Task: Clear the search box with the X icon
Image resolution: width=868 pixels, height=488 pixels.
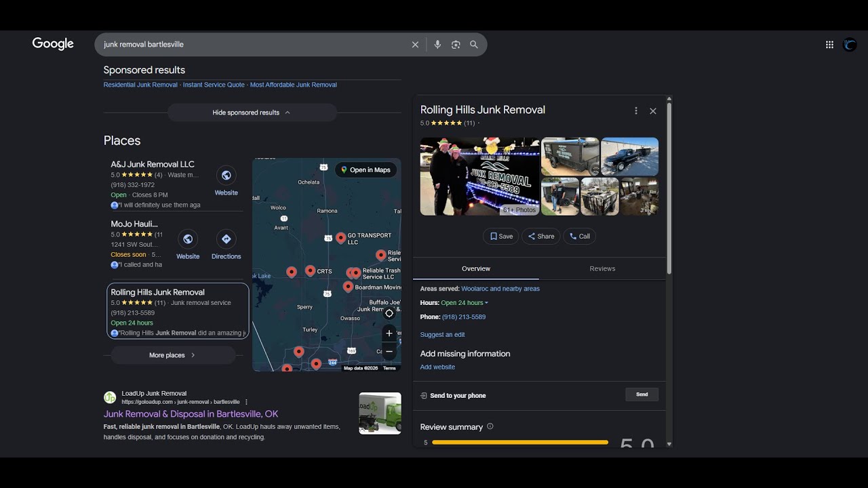Action: pos(415,45)
